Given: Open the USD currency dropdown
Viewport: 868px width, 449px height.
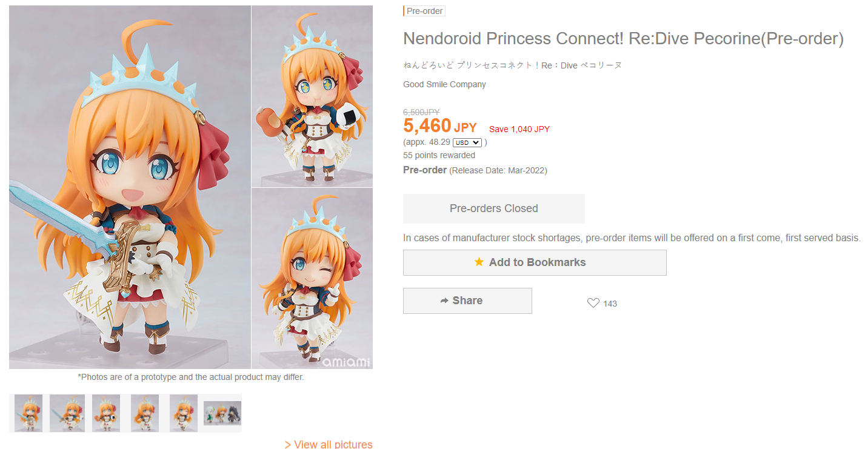Looking at the screenshot, I should [467, 142].
